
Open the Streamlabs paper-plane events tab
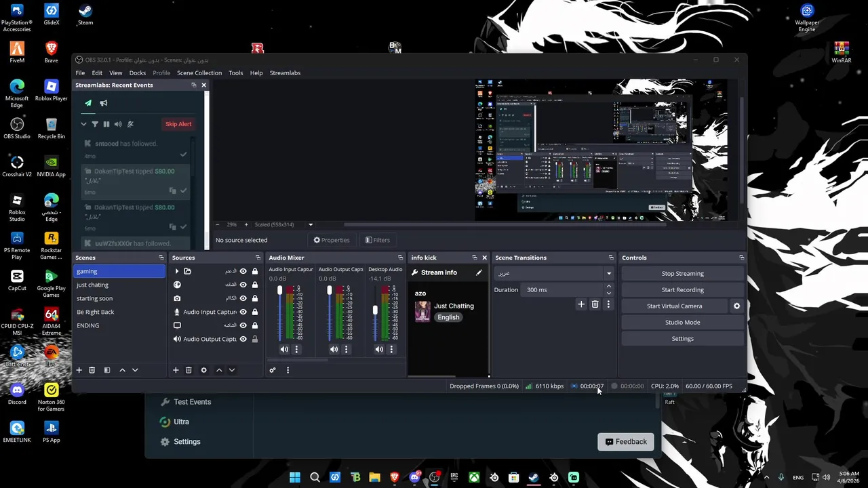pos(88,103)
